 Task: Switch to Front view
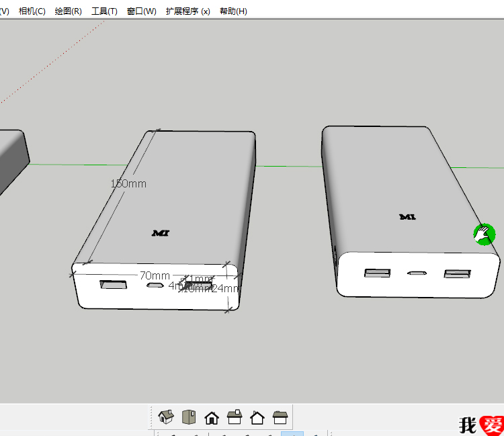pyautogui.click(x=212, y=417)
